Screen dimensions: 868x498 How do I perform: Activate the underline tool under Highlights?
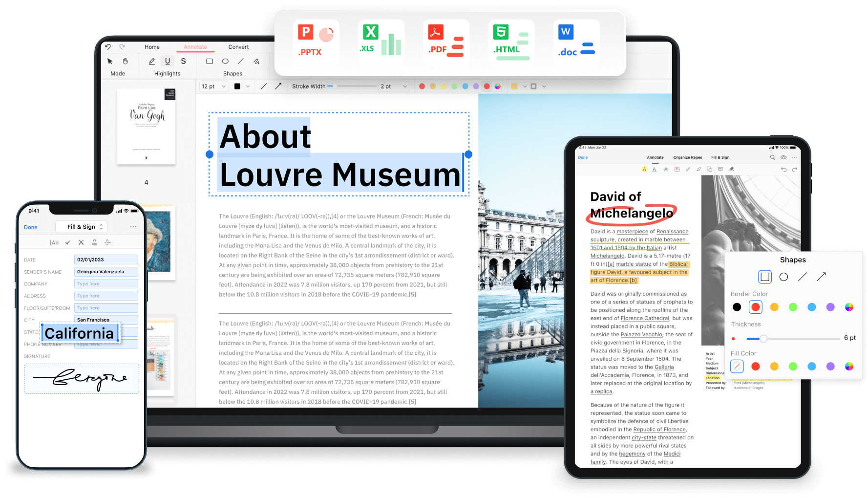point(168,61)
